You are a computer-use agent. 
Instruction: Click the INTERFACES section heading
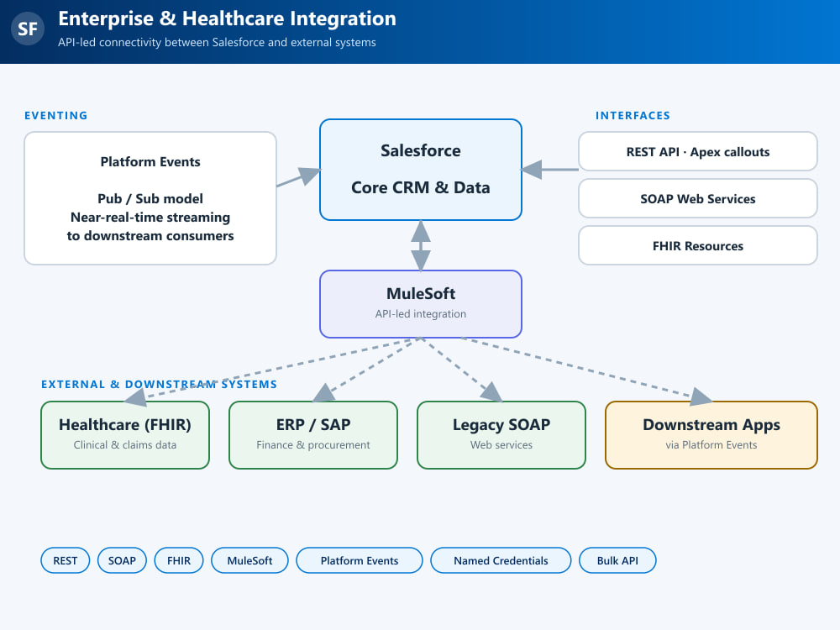click(633, 116)
